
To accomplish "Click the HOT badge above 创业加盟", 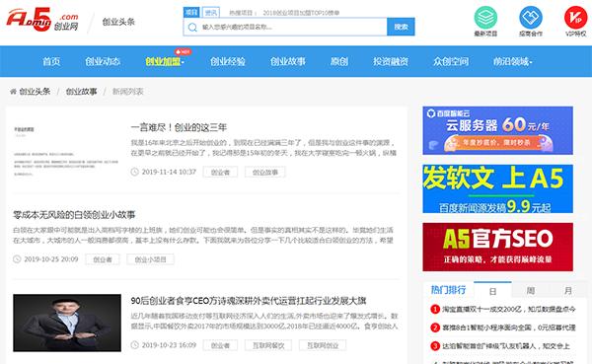I will [x=184, y=51].
